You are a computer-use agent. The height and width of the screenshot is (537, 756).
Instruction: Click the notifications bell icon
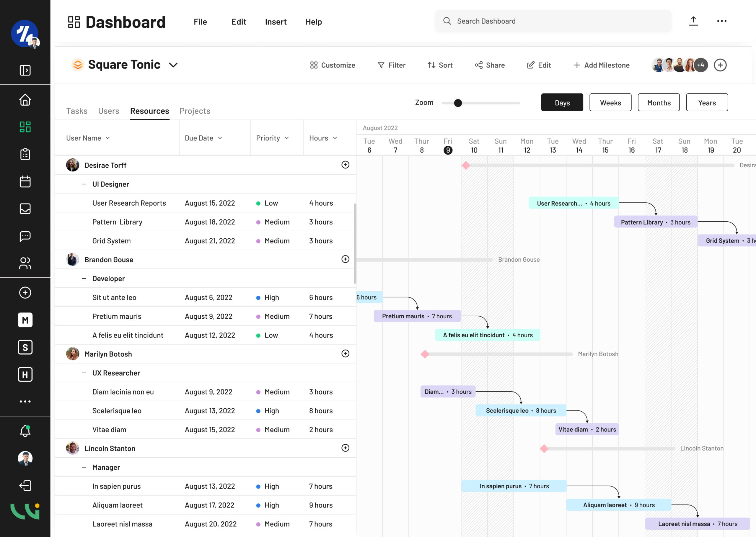click(25, 431)
